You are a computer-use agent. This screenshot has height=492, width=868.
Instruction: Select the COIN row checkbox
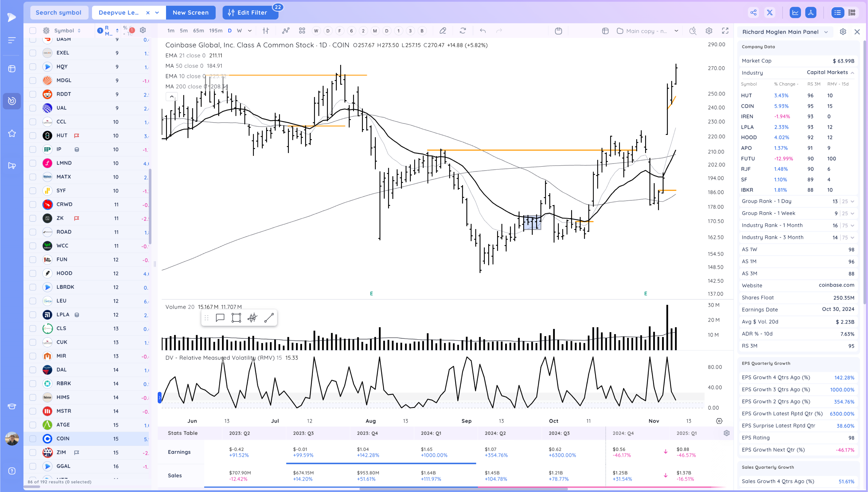coord(33,439)
